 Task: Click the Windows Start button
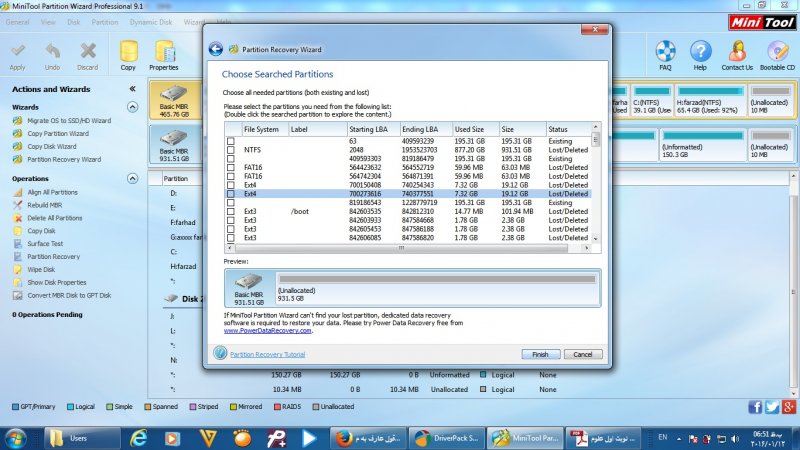(15, 438)
